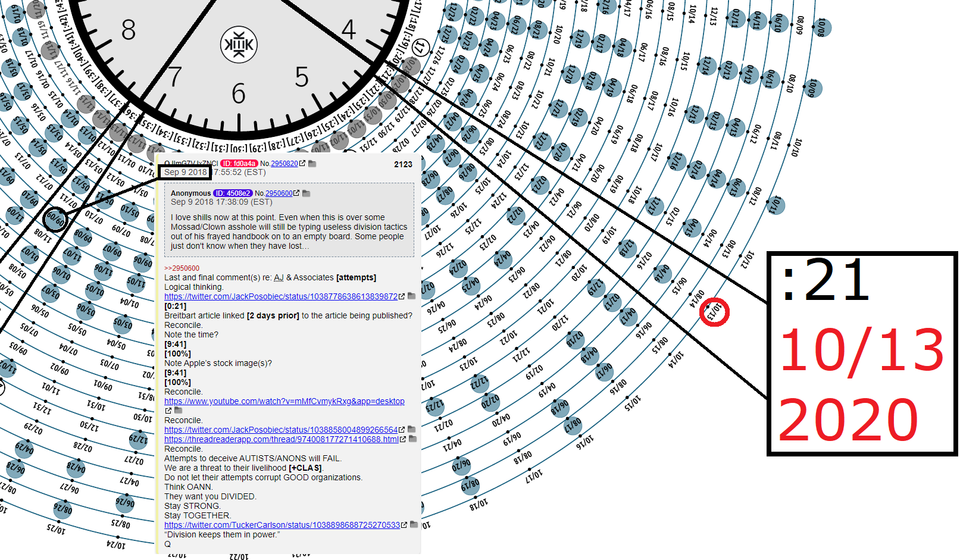960x560 pixels.
Task: Open post number 2950820 link
Action: (284, 163)
